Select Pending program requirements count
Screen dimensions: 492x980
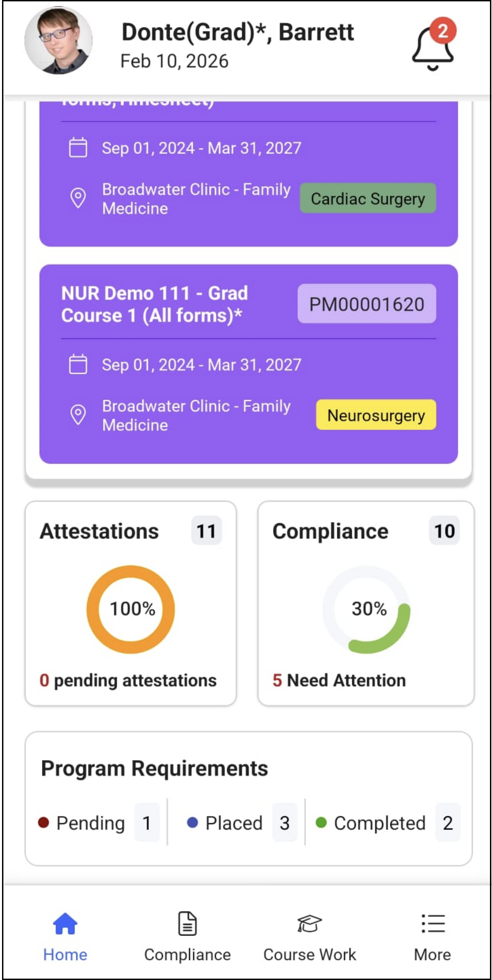pyautogui.click(x=146, y=823)
